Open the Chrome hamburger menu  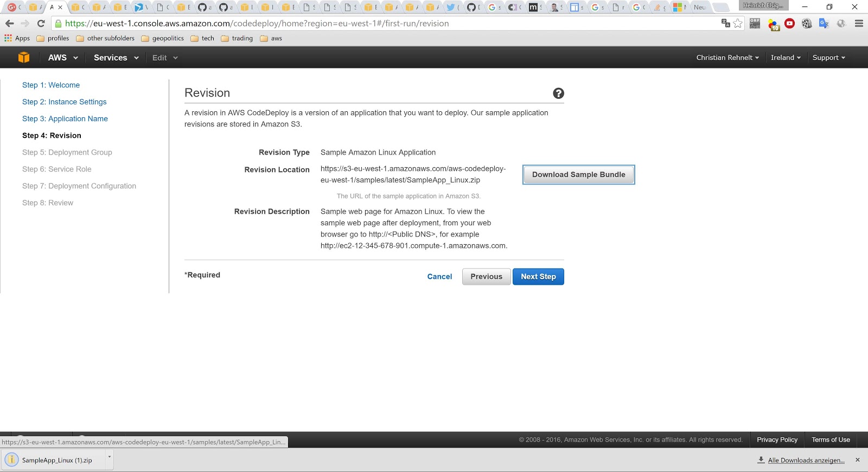click(x=859, y=23)
